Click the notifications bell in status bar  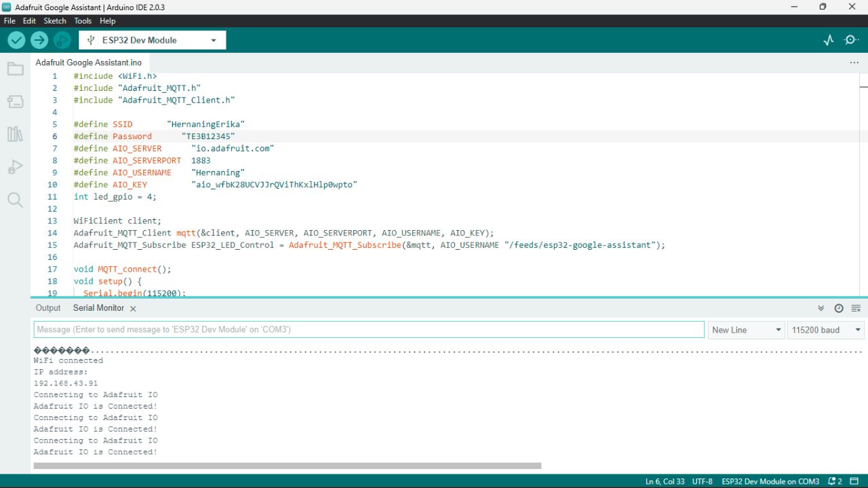pyautogui.click(x=835, y=481)
